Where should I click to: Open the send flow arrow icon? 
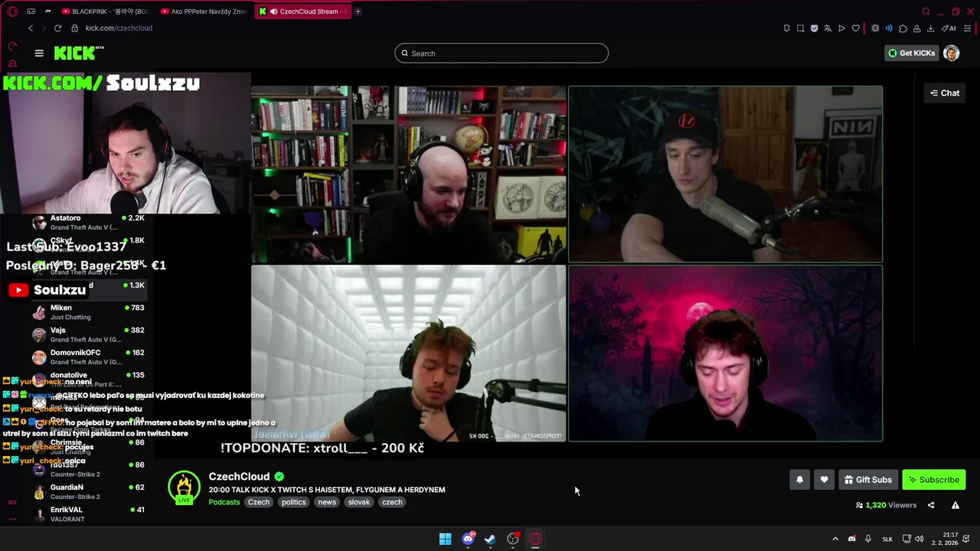point(841,28)
